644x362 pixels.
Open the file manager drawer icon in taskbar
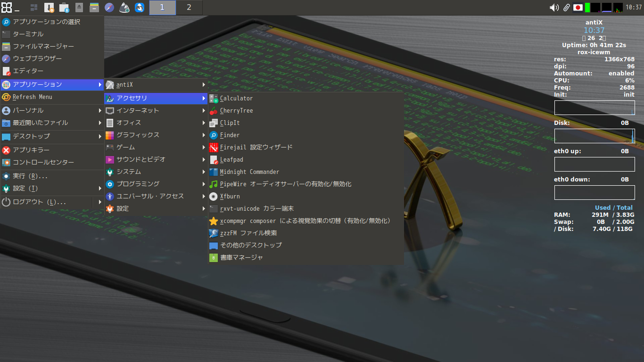pyautogui.click(x=94, y=8)
